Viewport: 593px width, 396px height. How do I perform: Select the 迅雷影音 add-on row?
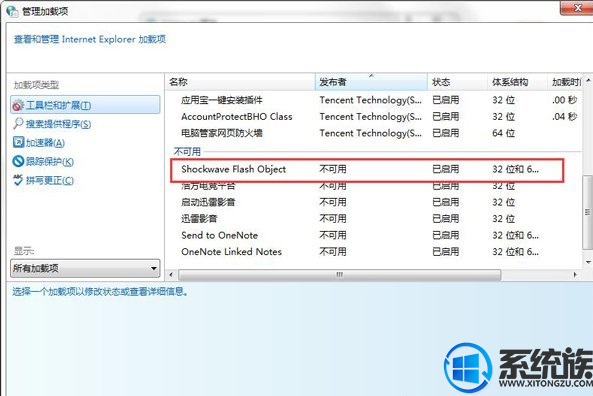coord(374,219)
